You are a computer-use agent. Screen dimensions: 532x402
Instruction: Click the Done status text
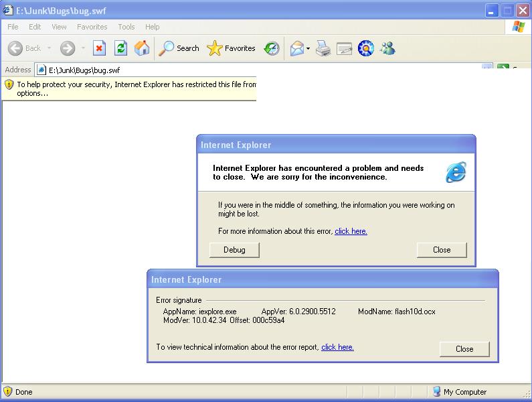pyautogui.click(x=23, y=392)
